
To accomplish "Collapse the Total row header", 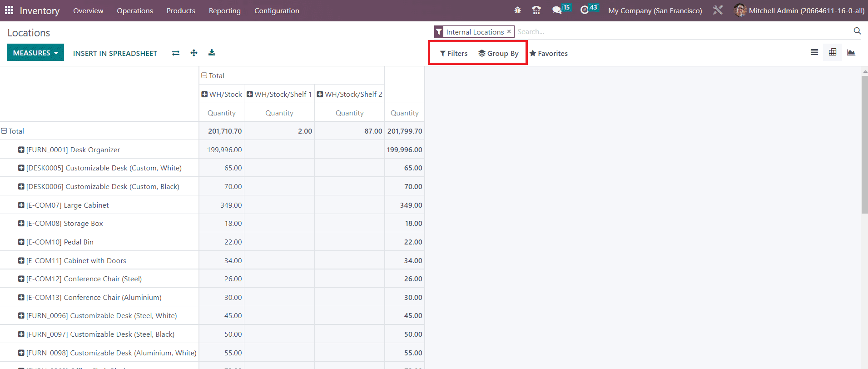I will coord(4,131).
